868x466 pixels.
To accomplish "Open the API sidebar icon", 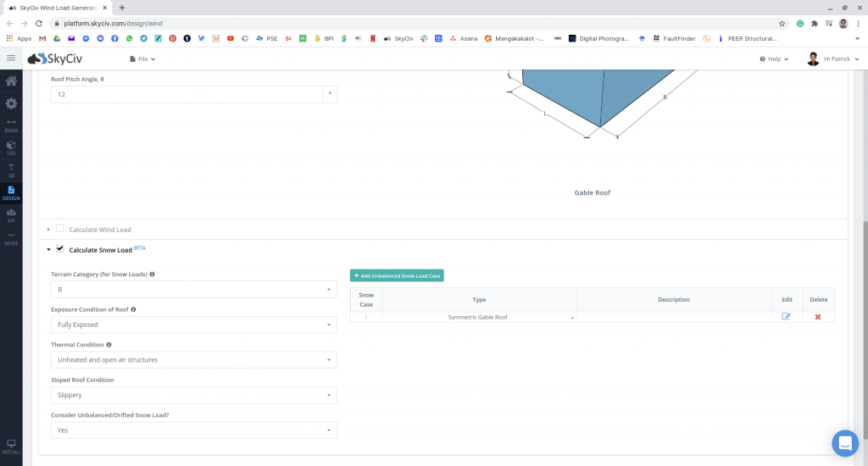I will pos(11,214).
